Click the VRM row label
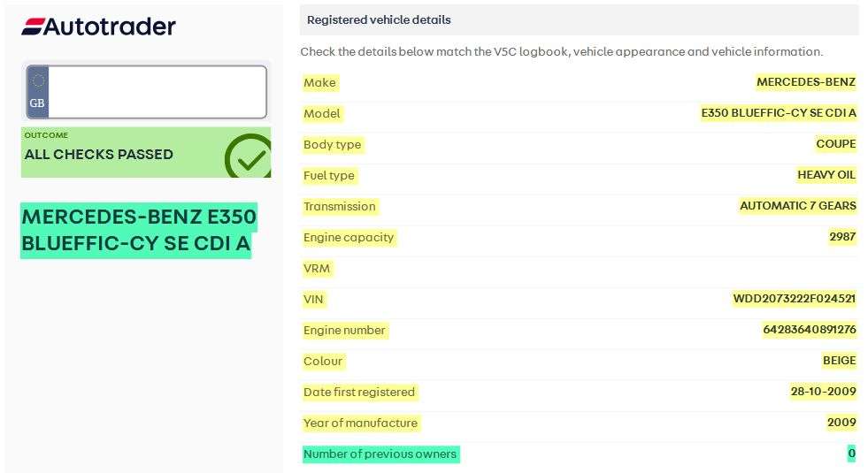Screen dimensions: 868x473 (x=317, y=268)
